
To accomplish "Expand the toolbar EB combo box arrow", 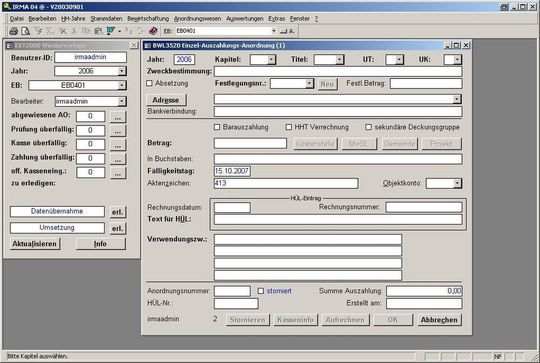I will click(273, 31).
